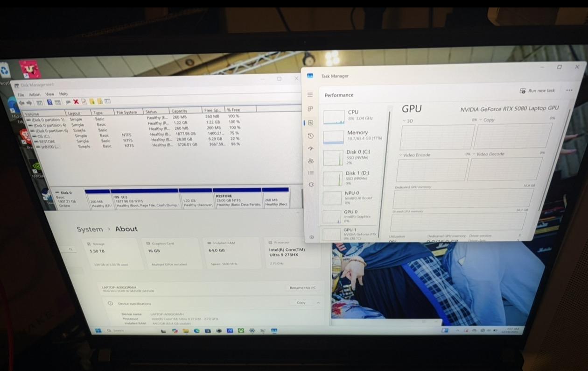This screenshot has height=371, width=588.
Task: Open the three-dot more options menu in Task Manager
Action: tap(569, 91)
